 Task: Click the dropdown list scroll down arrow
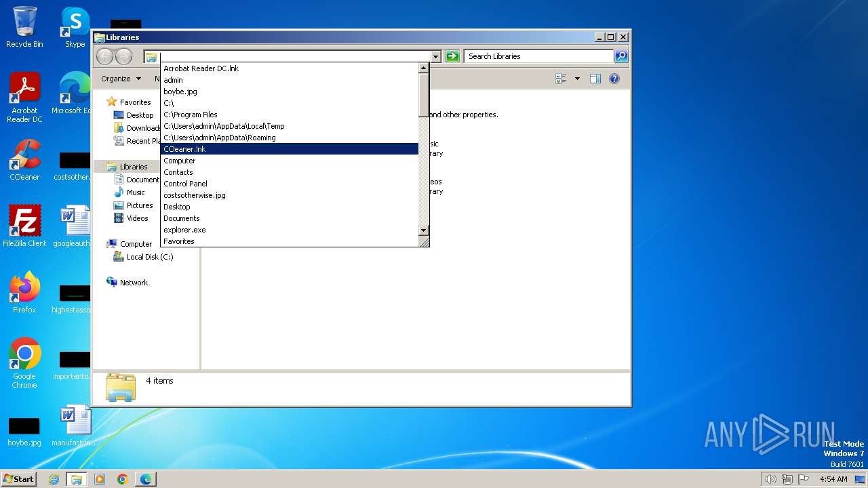coord(424,230)
